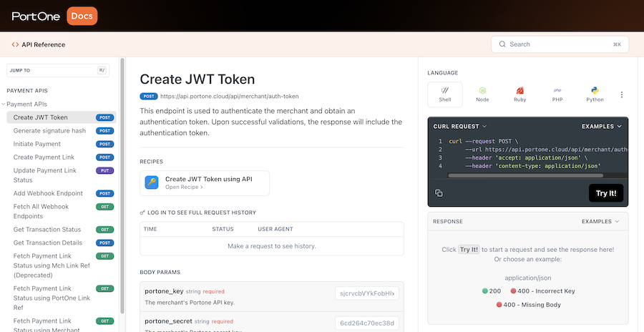Screen dimensions: 644x332
Task: Open more languages menu (three dots)
Action: pos(621,94)
